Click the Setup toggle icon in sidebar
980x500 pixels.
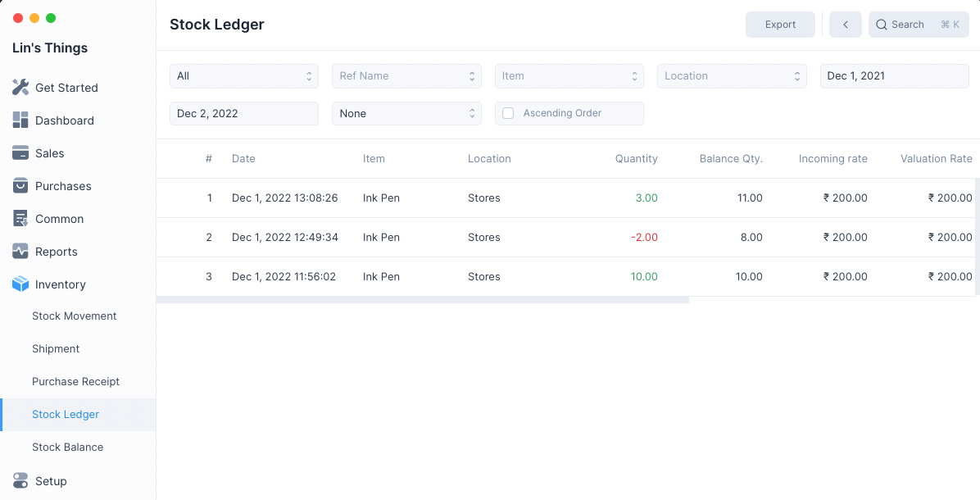pyautogui.click(x=20, y=481)
